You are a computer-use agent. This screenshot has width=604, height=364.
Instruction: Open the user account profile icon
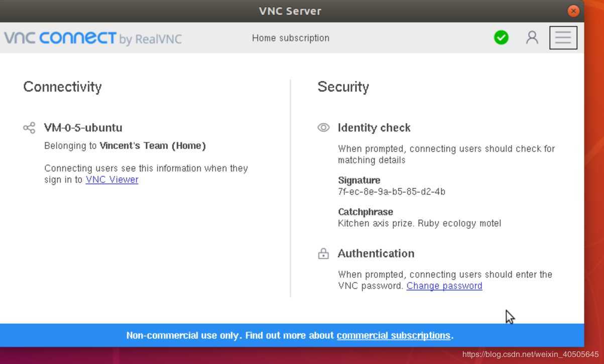532,38
